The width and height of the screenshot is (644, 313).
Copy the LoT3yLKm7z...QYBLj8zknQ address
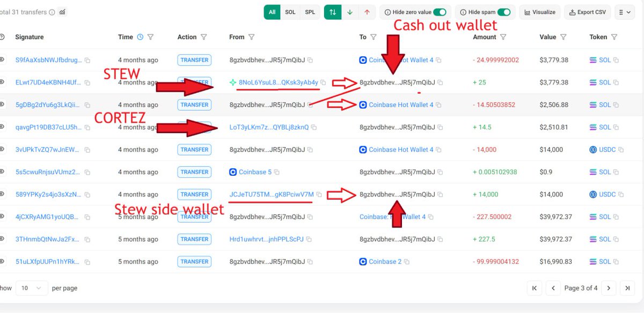(314, 128)
